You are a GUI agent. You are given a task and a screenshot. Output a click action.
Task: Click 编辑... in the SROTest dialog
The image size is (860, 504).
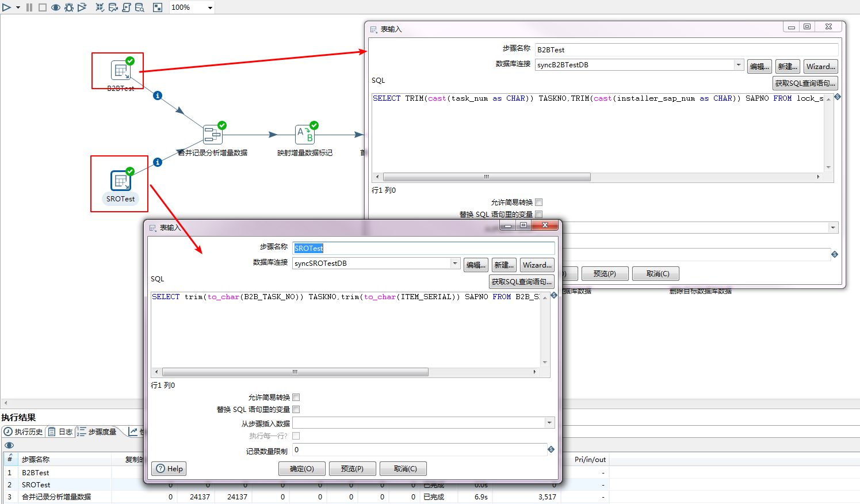[475, 265]
